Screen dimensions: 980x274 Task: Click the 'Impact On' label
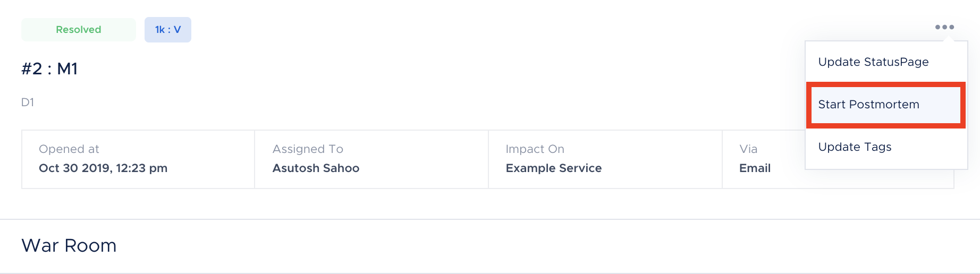click(x=535, y=149)
